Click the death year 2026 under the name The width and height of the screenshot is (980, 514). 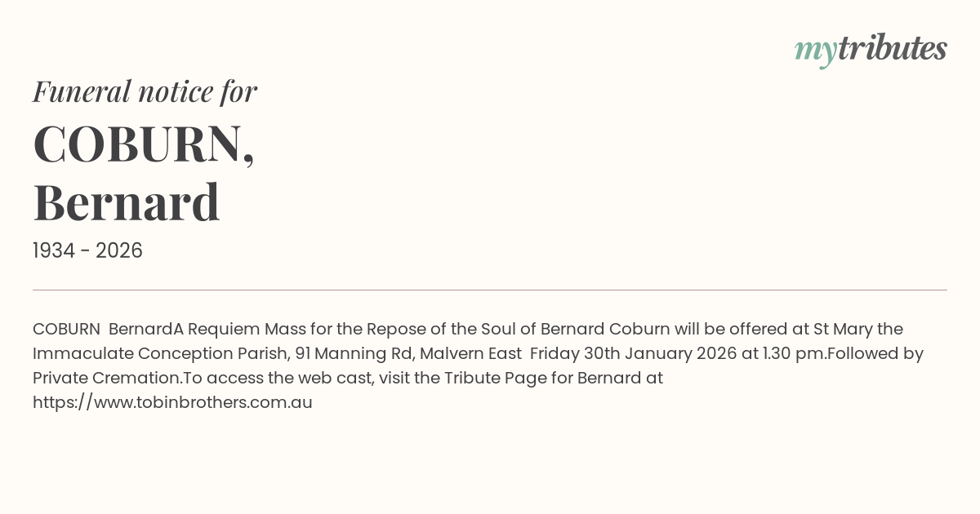click(119, 251)
